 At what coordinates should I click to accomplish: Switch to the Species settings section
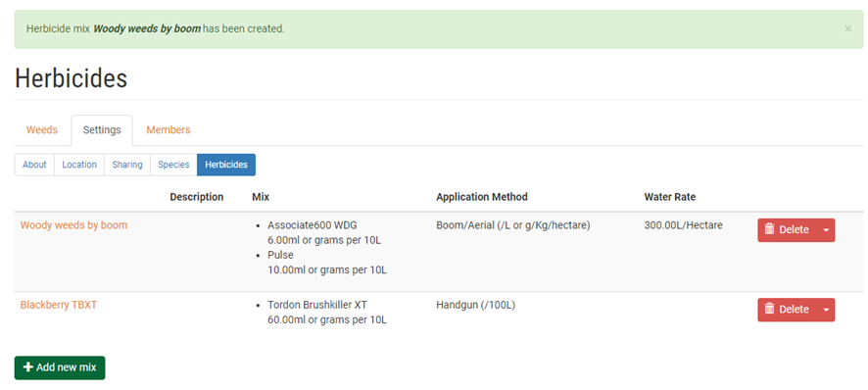coord(173,165)
